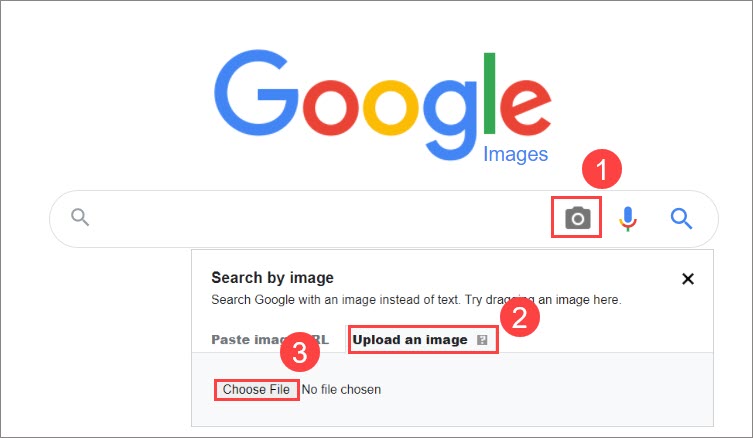The width and height of the screenshot is (753, 438).
Task: Open Search by image camera icon
Action: click(x=577, y=218)
